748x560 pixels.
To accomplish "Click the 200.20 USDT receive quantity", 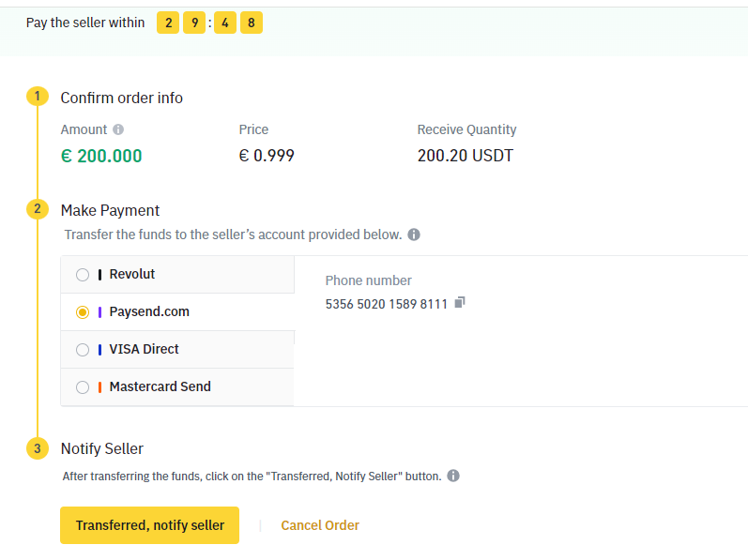I will pos(466,156).
